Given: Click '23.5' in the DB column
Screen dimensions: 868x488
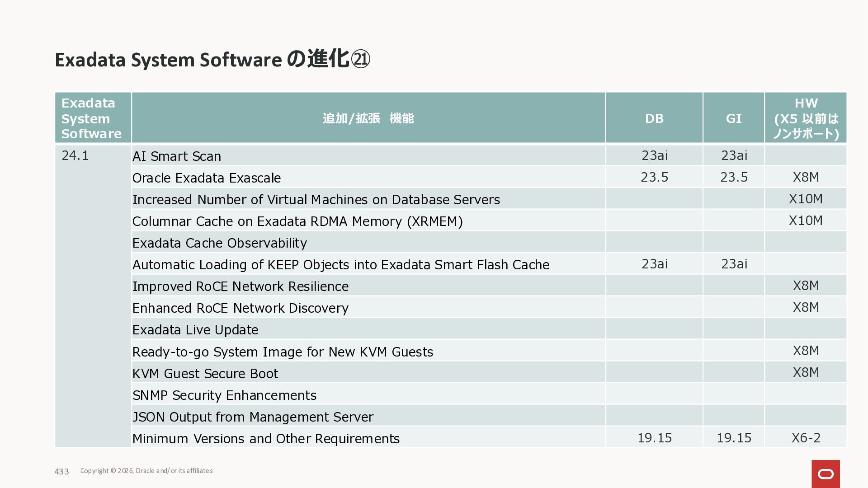Looking at the screenshot, I should point(654,177).
